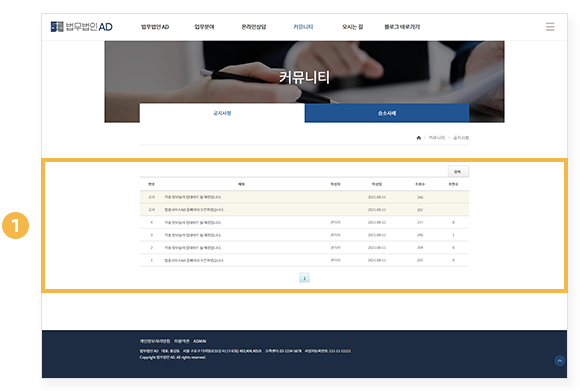
Task: Click the 조회수 column header
Action: click(x=420, y=184)
